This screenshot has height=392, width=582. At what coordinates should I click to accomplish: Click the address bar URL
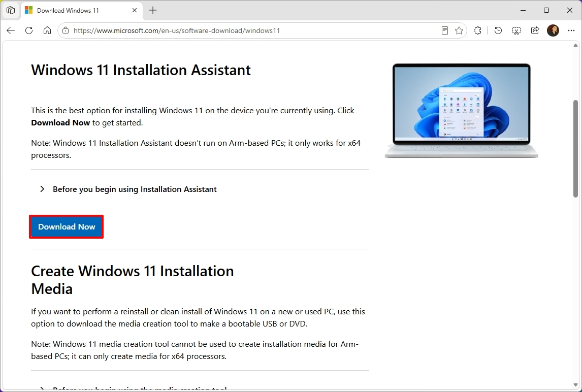(x=177, y=30)
